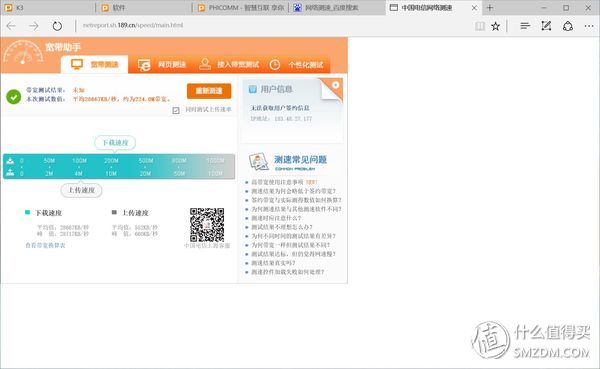The width and height of the screenshot is (600, 369).
Task: Click the 下载速度 bubble label
Action: [x=115, y=143]
